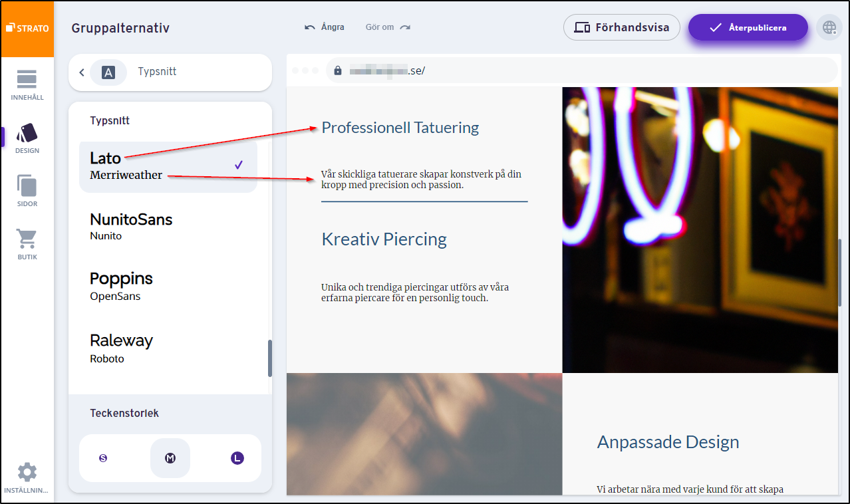This screenshot has height=504, width=850.
Task: Select small font size S
Action: [103, 458]
